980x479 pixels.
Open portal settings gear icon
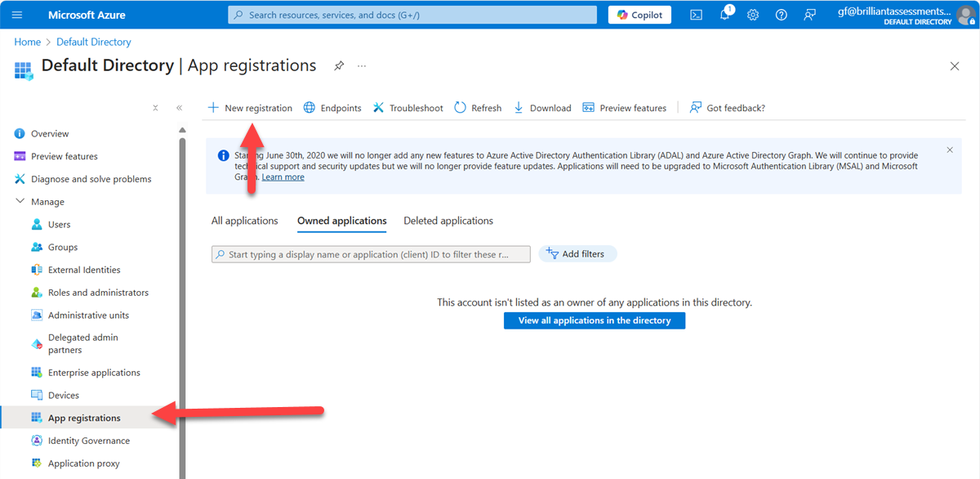click(x=753, y=15)
